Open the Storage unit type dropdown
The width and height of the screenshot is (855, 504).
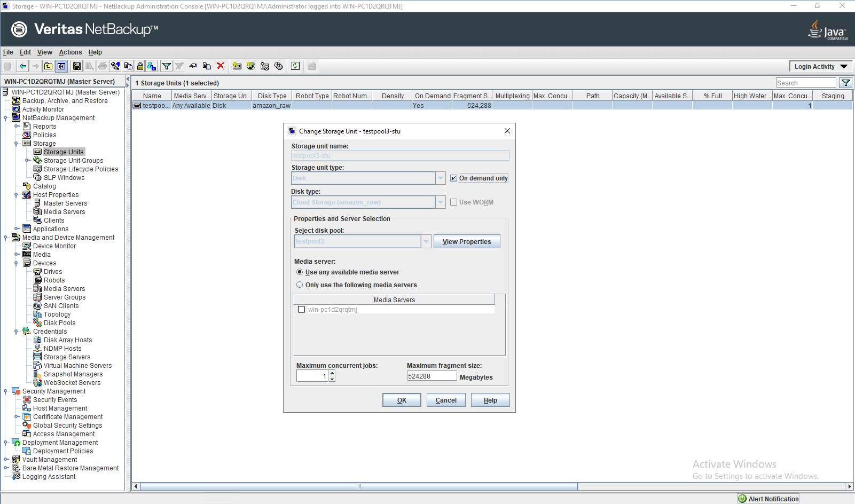(441, 178)
